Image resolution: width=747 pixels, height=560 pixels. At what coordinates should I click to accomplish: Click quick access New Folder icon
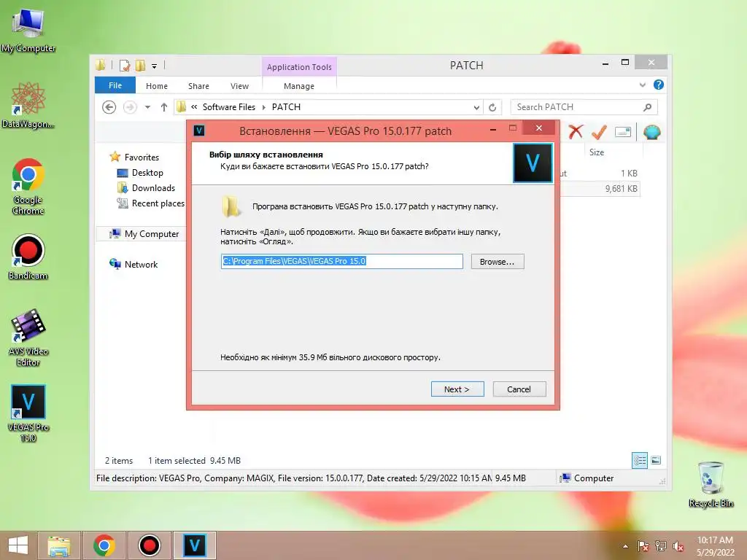pos(140,66)
